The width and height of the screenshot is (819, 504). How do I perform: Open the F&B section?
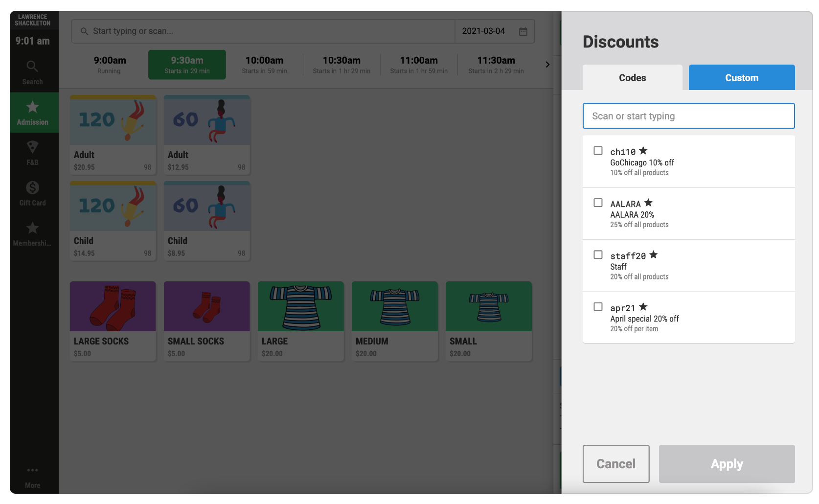coord(32,153)
